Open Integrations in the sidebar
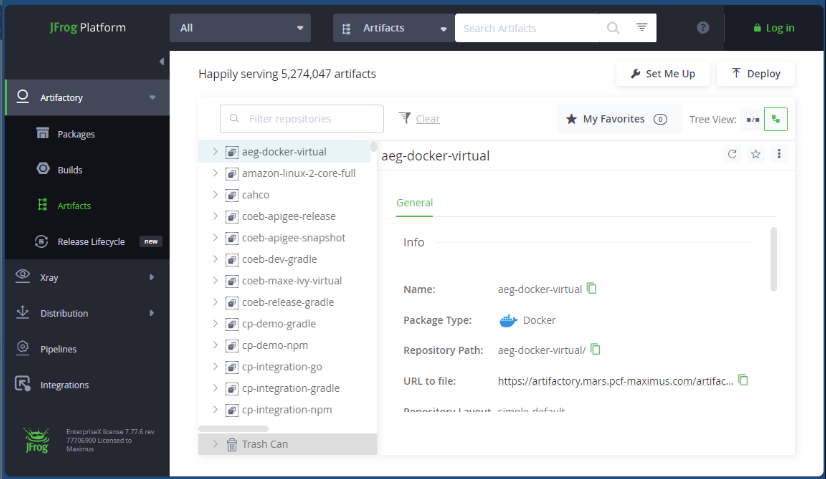The height and width of the screenshot is (479, 826). coord(64,385)
